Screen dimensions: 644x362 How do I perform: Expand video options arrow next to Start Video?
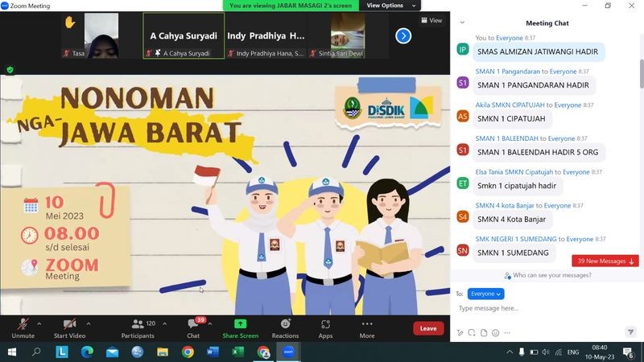pos(88,323)
